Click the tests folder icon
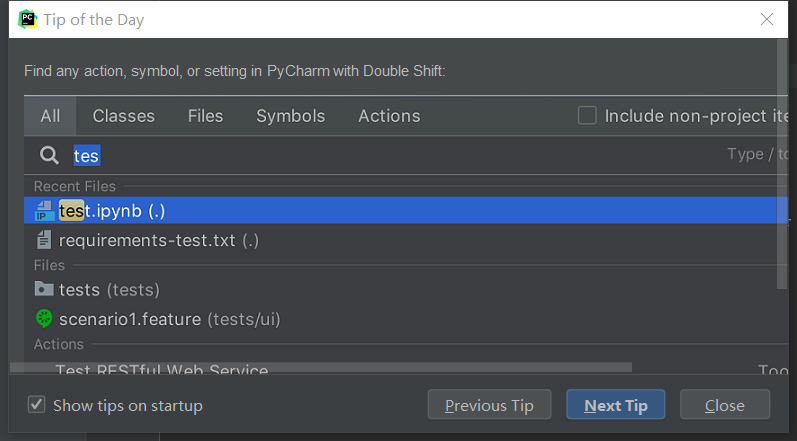Image resolution: width=797 pixels, height=441 pixels. (x=44, y=290)
